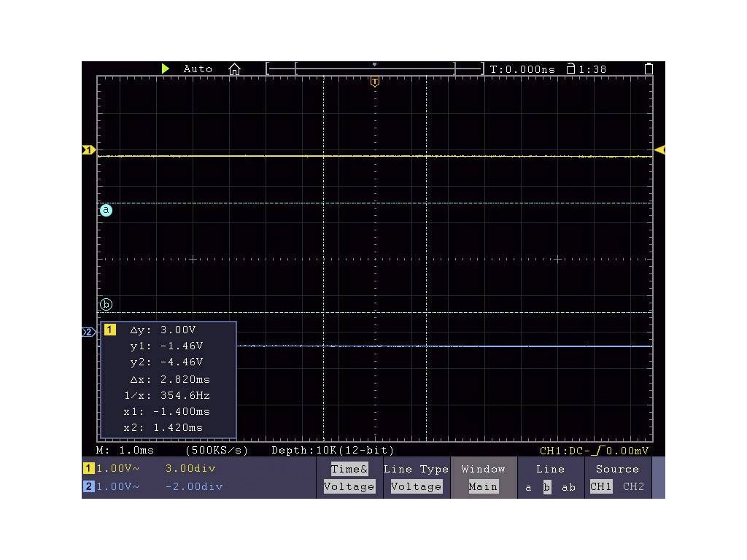
Task: Click the (500KS/s) sample rate readout
Action: pos(217,450)
